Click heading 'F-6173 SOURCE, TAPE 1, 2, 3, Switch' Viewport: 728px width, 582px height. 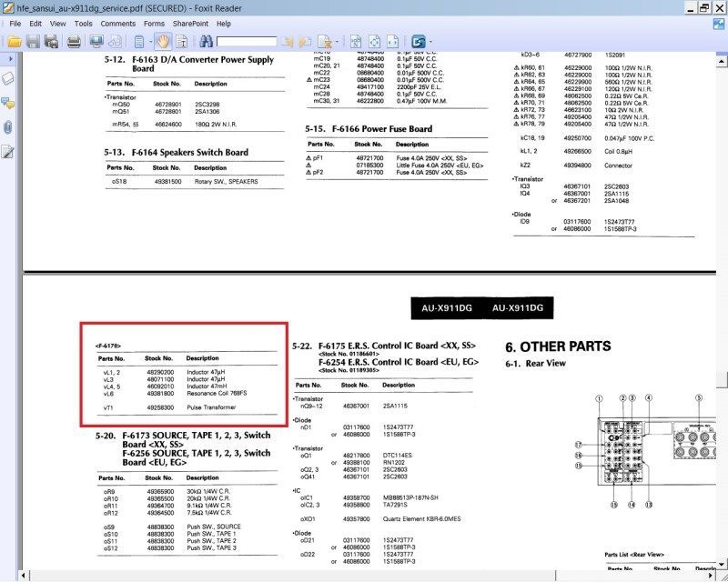197,436
